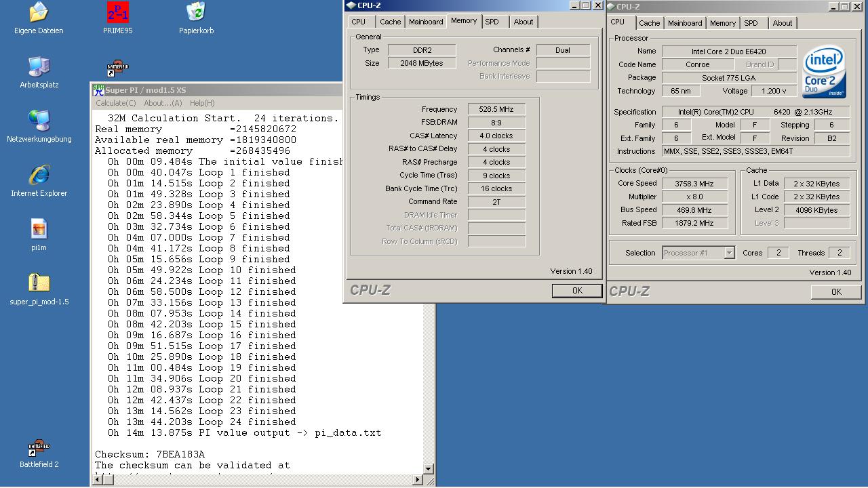The width and height of the screenshot is (868, 488).
Task: Open the Eigene Dateien desktop folder icon
Action: point(39,12)
